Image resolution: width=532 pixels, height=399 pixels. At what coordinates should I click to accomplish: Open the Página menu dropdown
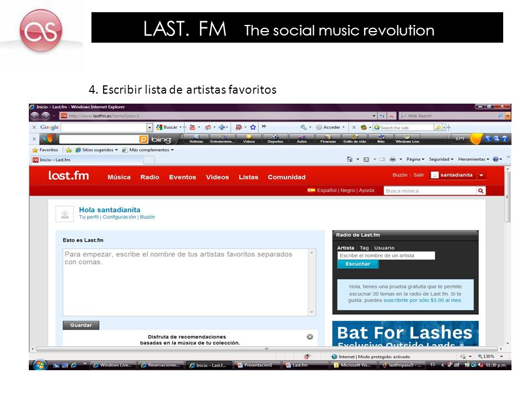click(415, 159)
